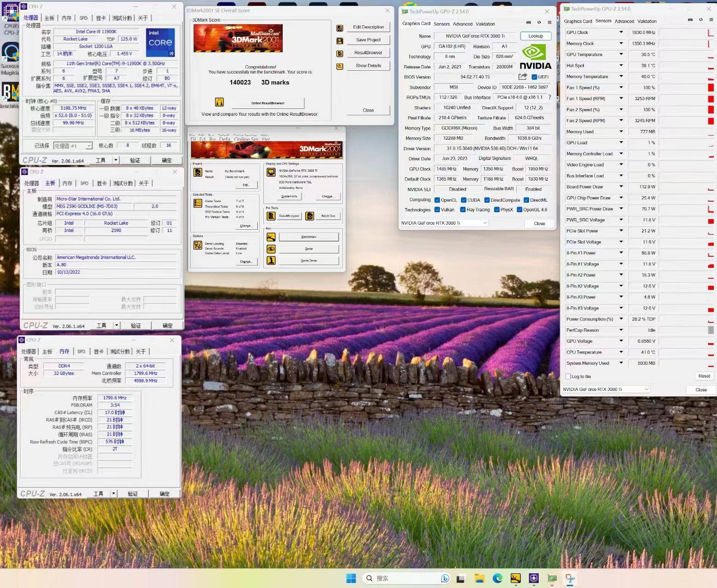Viewport: 717px width, 588px height.
Task: Click the Selected Tests checklist icon
Action: [x=198, y=203]
